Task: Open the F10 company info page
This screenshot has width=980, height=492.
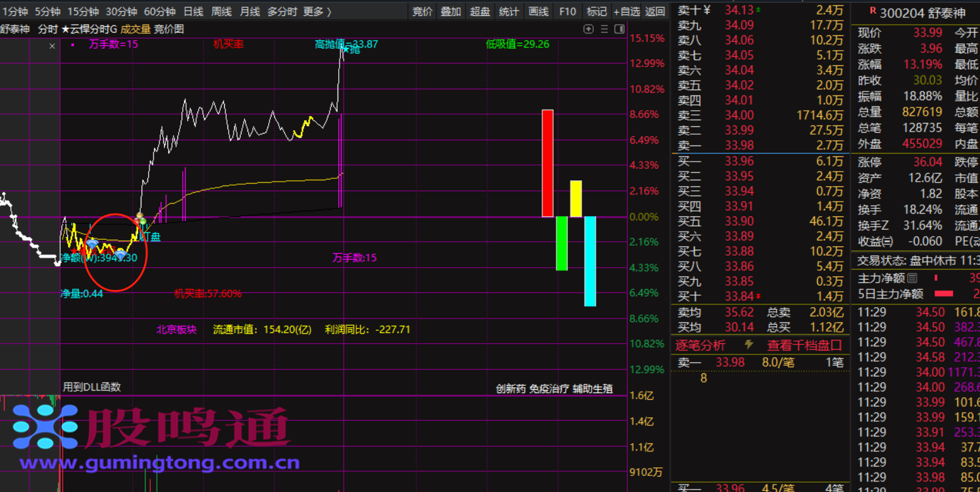Action: (x=568, y=11)
